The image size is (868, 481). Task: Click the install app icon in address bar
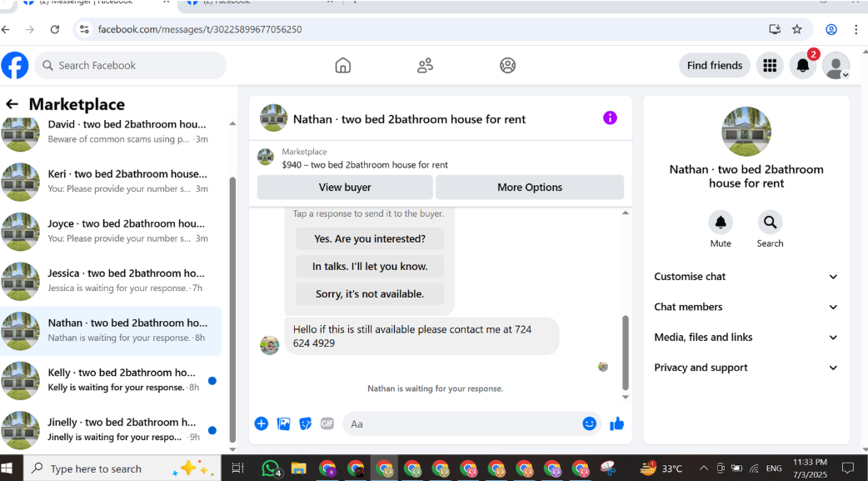[x=775, y=29]
